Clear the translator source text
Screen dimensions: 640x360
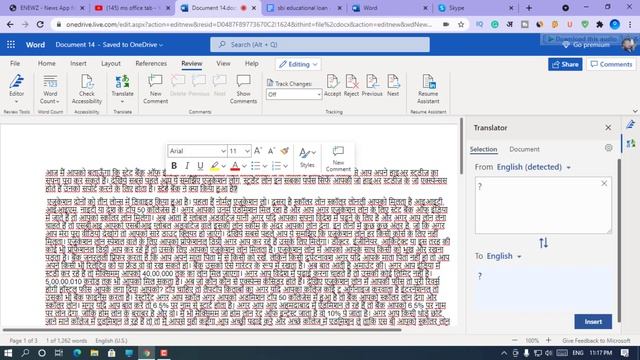click(604, 184)
